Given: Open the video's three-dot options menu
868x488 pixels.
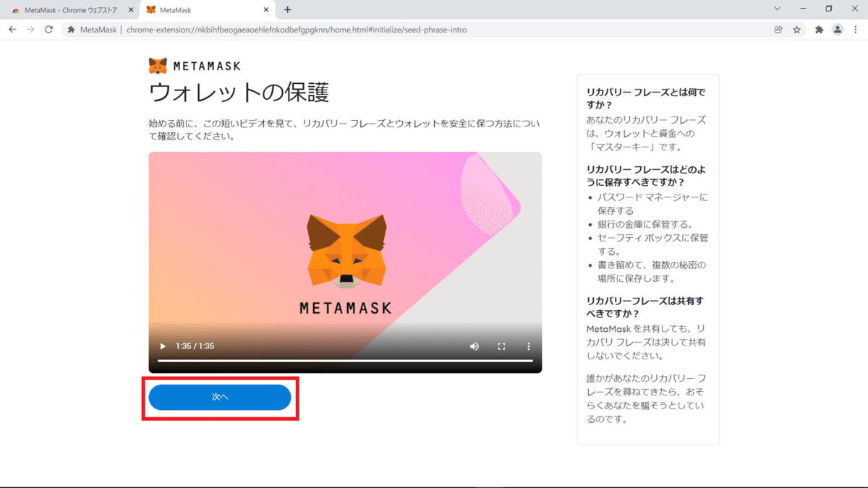Looking at the screenshot, I should tap(529, 346).
